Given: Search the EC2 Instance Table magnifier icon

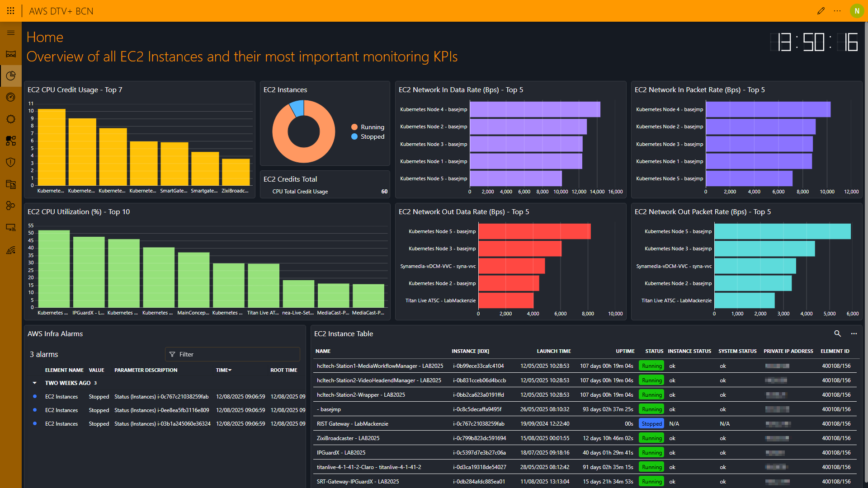Looking at the screenshot, I should pos(837,333).
